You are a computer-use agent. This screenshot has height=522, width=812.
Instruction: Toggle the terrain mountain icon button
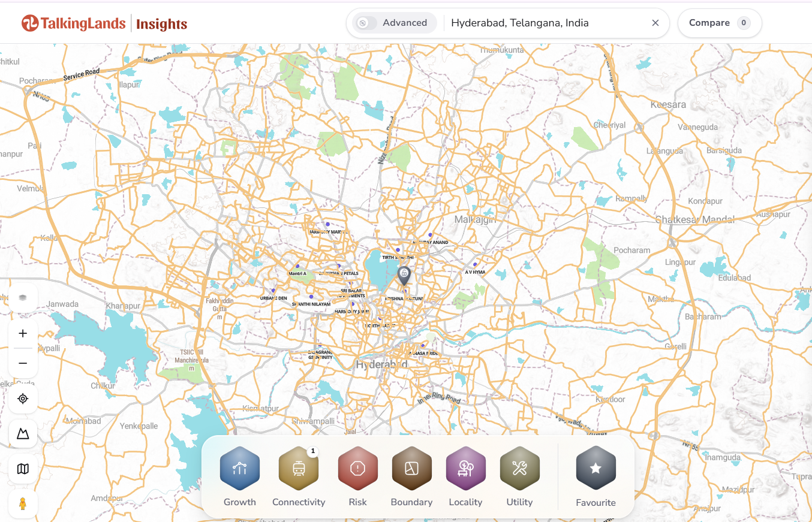[x=23, y=433]
